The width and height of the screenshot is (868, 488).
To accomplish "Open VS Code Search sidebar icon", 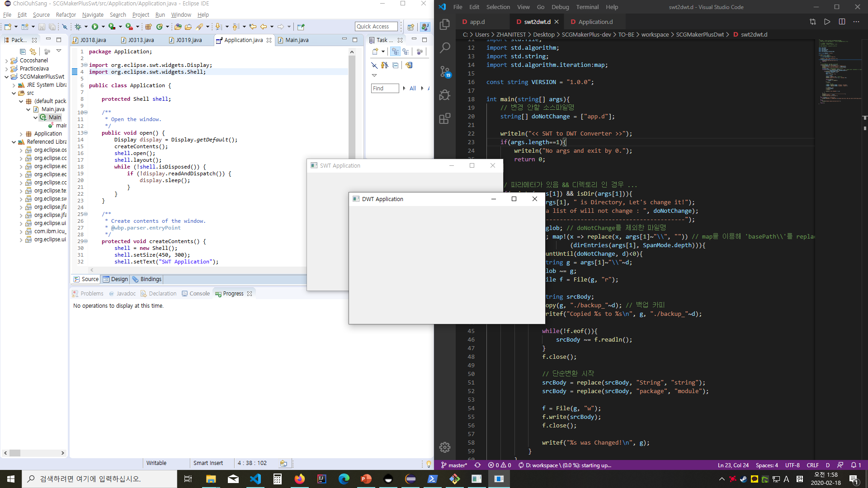I will [x=445, y=47].
